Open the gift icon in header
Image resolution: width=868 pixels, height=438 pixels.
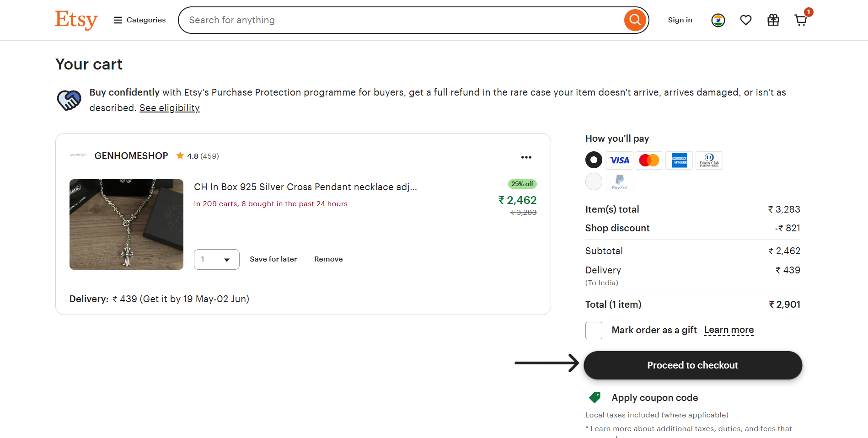click(x=773, y=20)
